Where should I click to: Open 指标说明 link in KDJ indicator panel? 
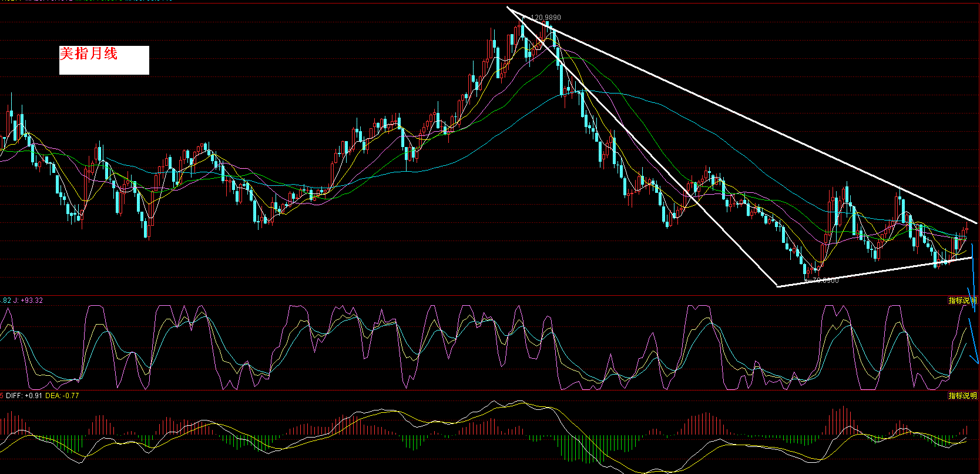pyautogui.click(x=963, y=301)
